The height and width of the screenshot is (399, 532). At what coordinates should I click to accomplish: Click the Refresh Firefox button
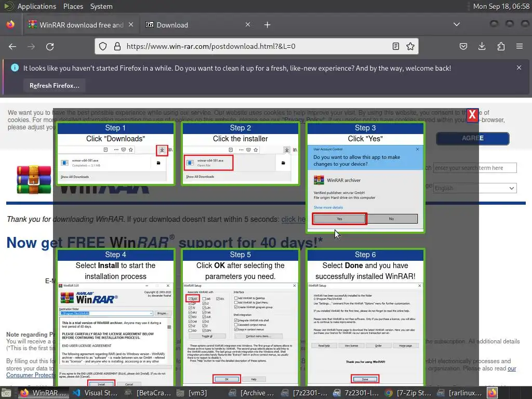pyautogui.click(x=54, y=86)
